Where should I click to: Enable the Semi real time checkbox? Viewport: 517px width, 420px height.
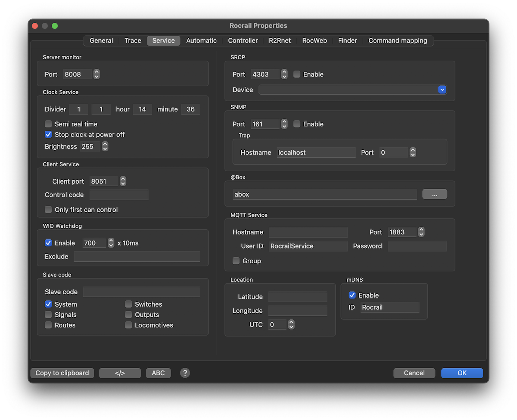[x=49, y=124]
